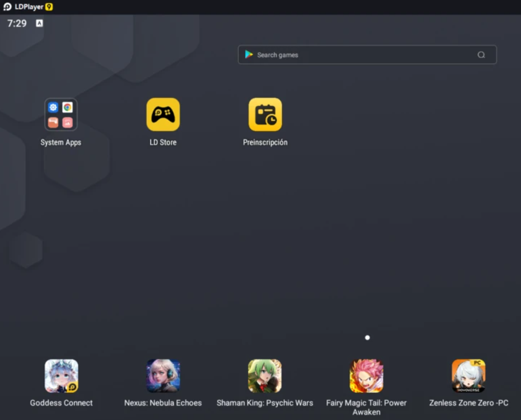Click the "Nexus: Nebula Echoes" label
521x420 pixels.
163,403
